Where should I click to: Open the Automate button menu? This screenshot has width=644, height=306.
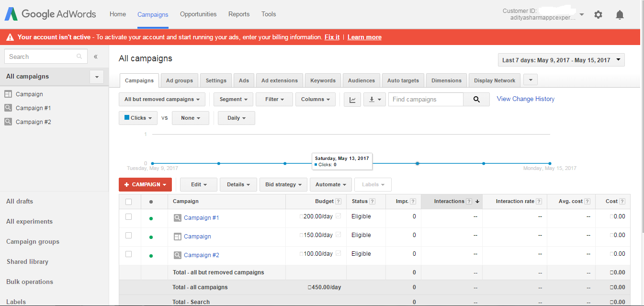(x=331, y=185)
